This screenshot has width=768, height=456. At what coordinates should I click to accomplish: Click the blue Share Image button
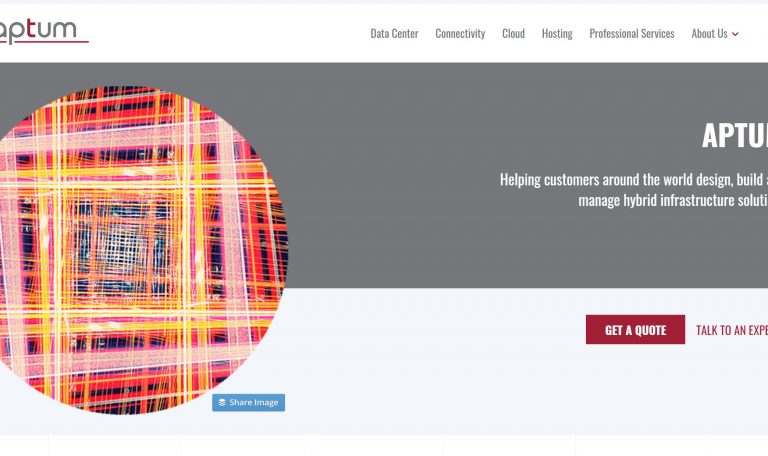point(248,403)
